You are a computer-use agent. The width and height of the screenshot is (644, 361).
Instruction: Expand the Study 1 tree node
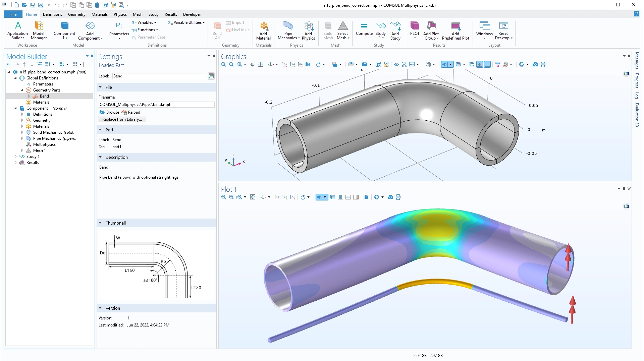pos(15,157)
